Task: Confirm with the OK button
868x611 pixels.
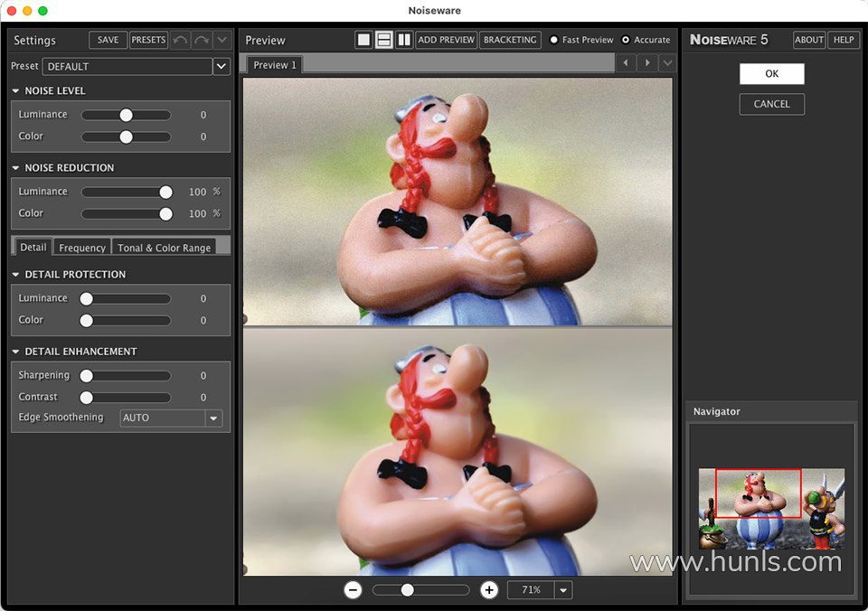Action: point(771,73)
